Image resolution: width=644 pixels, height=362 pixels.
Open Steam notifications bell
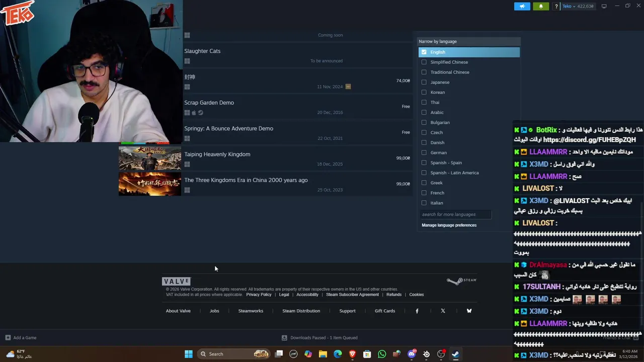(541, 6)
